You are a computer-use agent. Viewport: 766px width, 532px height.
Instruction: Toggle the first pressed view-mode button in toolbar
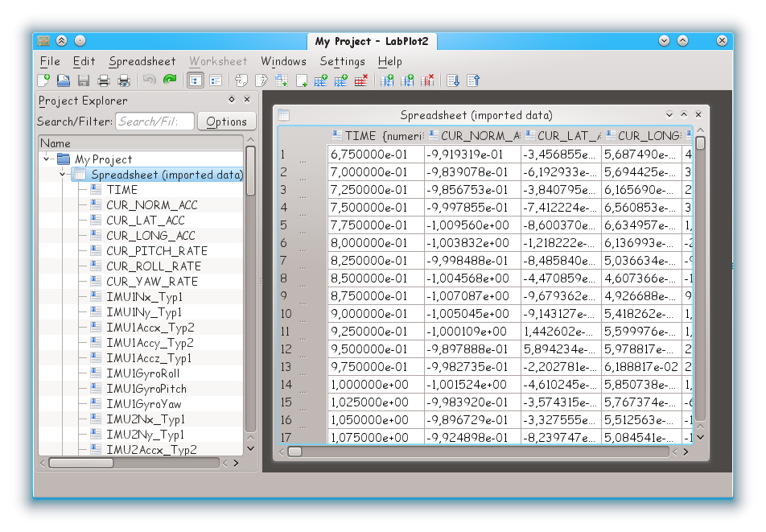(195, 80)
